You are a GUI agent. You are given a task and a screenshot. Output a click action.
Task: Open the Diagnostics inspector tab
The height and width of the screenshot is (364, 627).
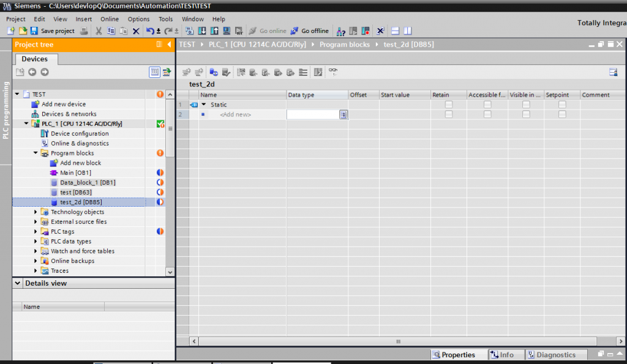556,355
